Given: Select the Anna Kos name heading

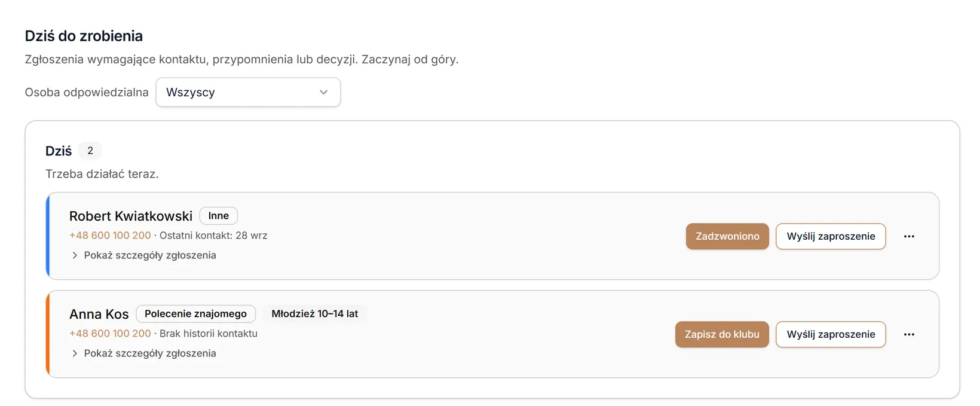Looking at the screenshot, I should [x=99, y=314].
